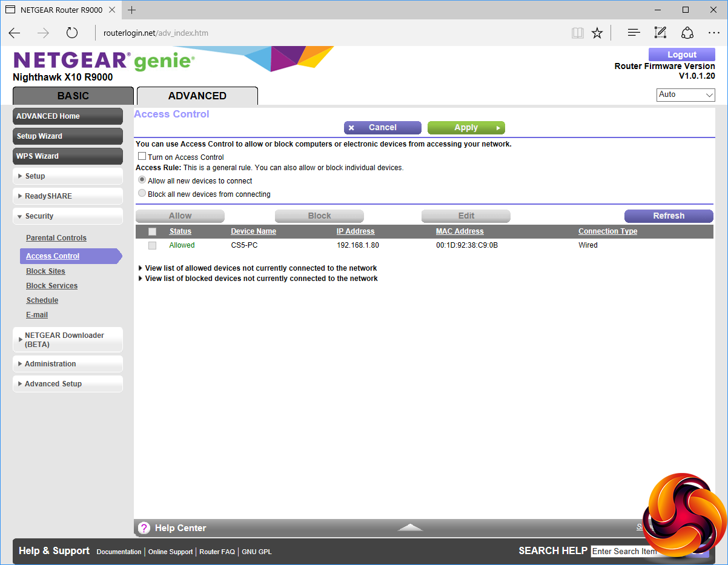Switch to the ADVANCED tab
The image size is (728, 565).
tap(197, 96)
